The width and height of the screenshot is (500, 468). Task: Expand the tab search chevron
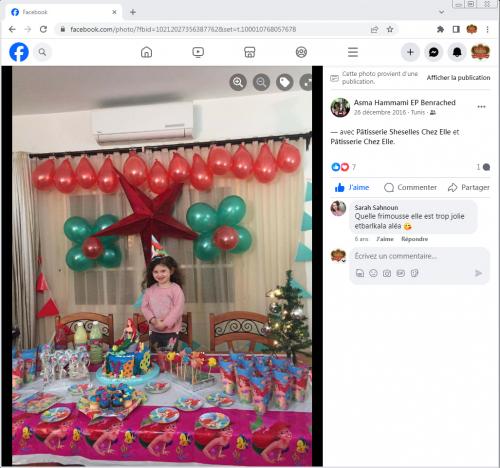coord(442,12)
